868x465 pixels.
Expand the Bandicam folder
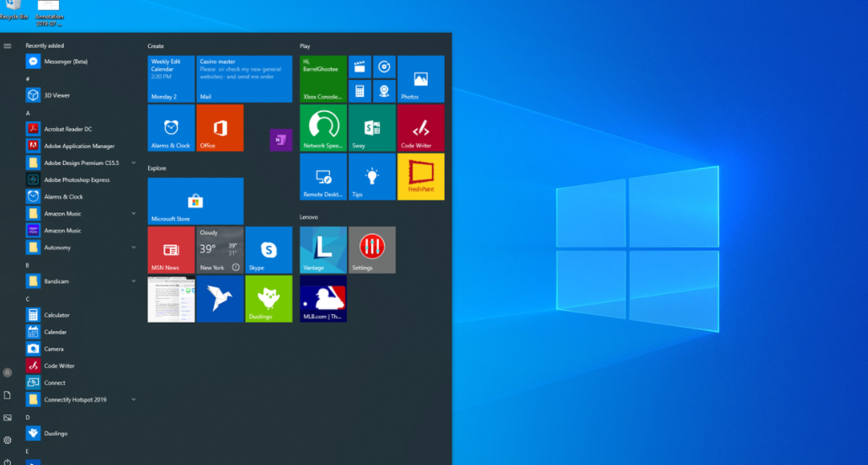[x=133, y=281]
